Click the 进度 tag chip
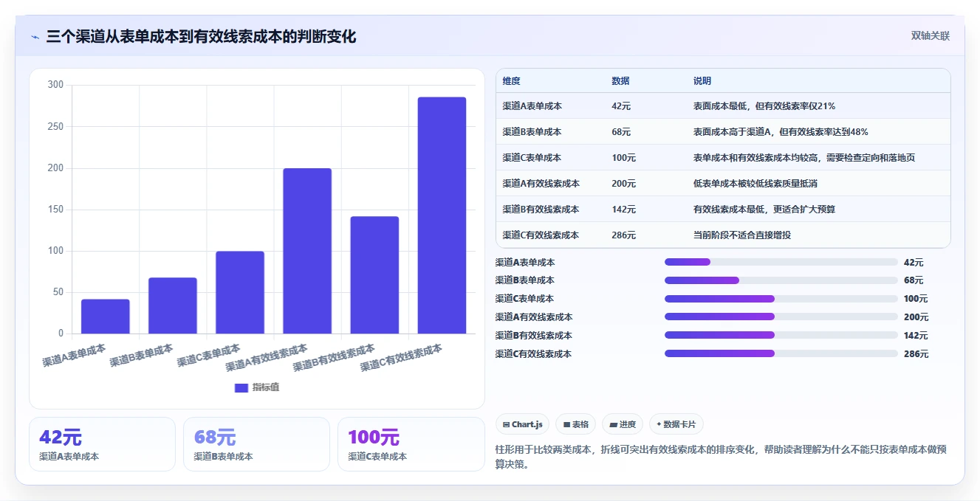Image resolution: width=980 pixels, height=501 pixels. pyautogui.click(x=623, y=424)
